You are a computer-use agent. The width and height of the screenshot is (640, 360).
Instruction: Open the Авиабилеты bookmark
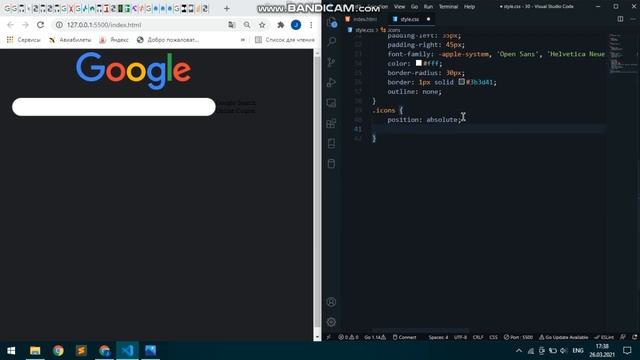click(70, 40)
